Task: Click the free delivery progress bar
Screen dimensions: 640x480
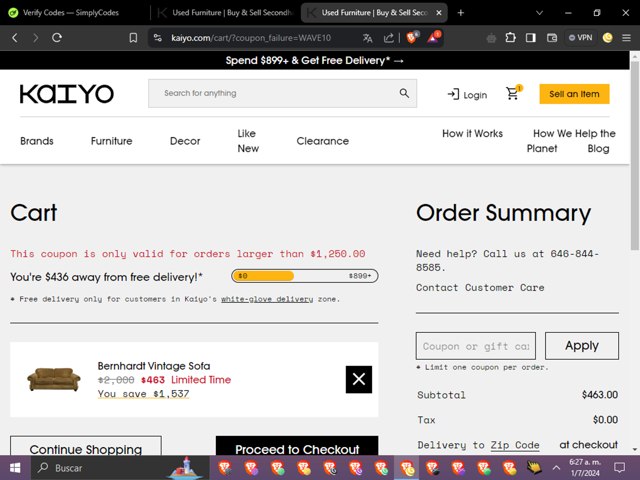Action: (304, 276)
